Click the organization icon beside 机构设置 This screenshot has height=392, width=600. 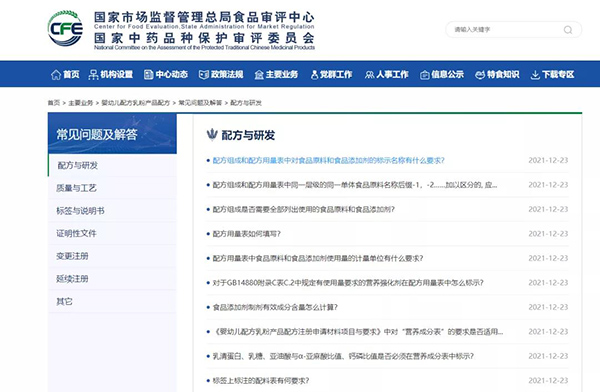coord(93,74)
